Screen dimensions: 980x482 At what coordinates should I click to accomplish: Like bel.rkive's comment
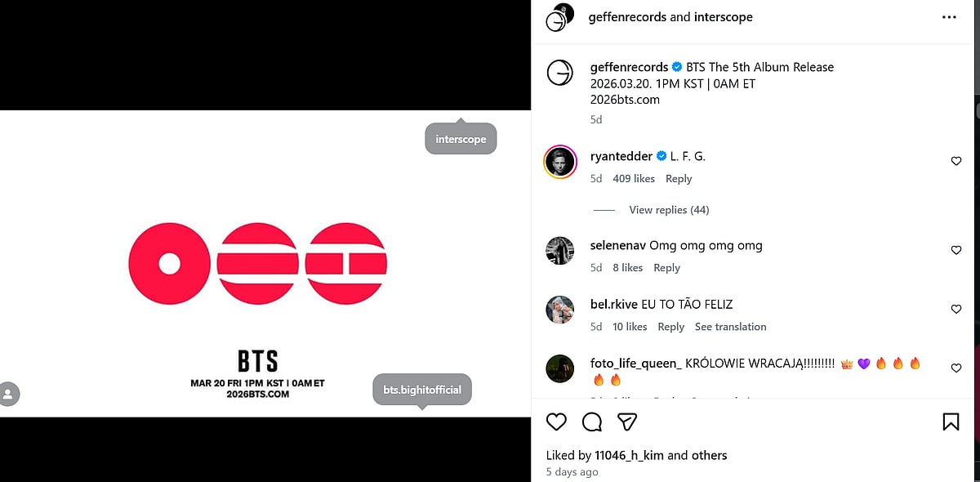tap(956, 310)
